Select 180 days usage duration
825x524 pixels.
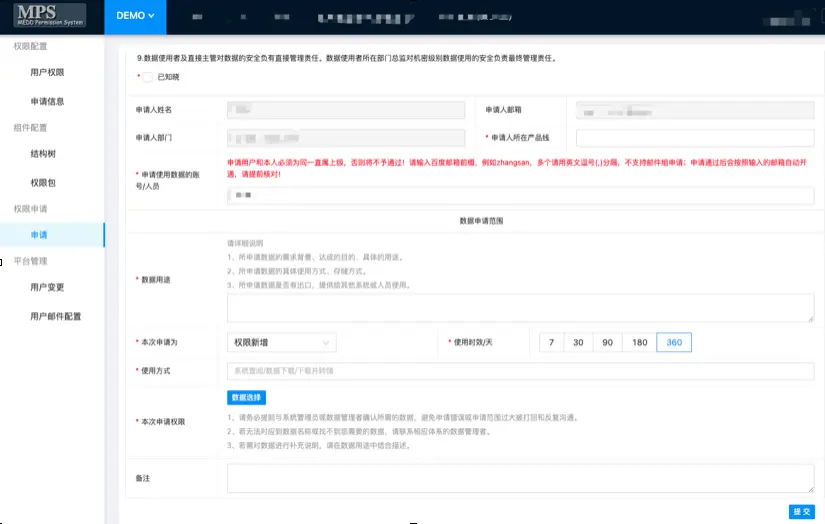click(640, 342)
